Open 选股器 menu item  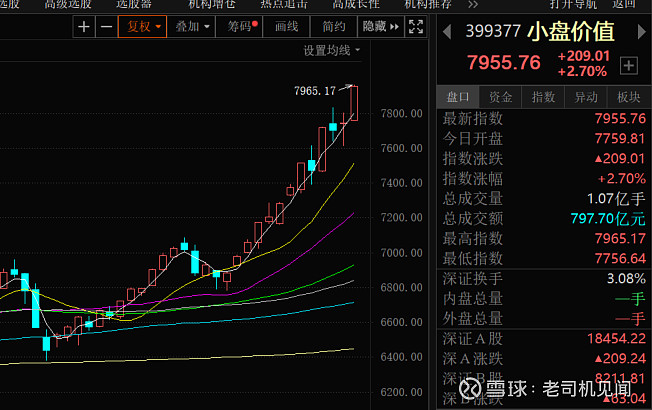point(134,4)
